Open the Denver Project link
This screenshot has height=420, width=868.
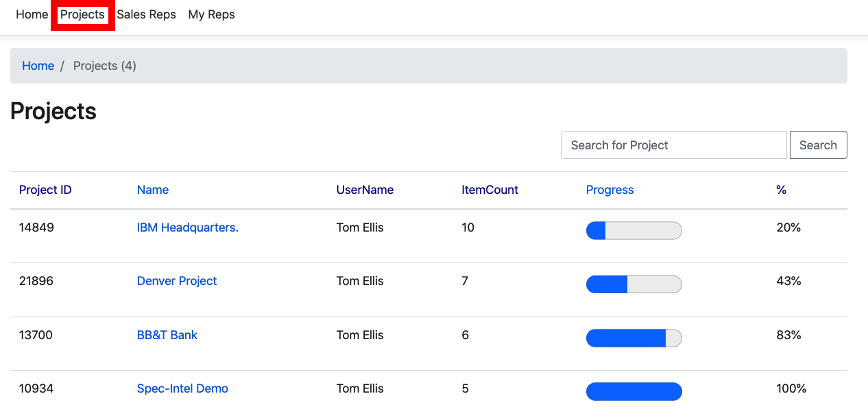[177, 281]
